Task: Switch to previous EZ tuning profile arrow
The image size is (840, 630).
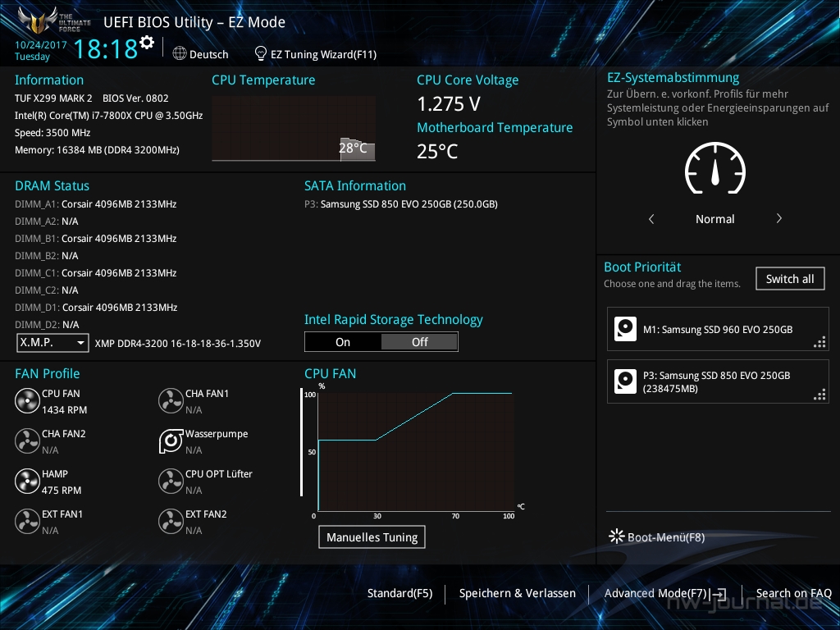Action: pyautogui.click(x=651, y=218)
